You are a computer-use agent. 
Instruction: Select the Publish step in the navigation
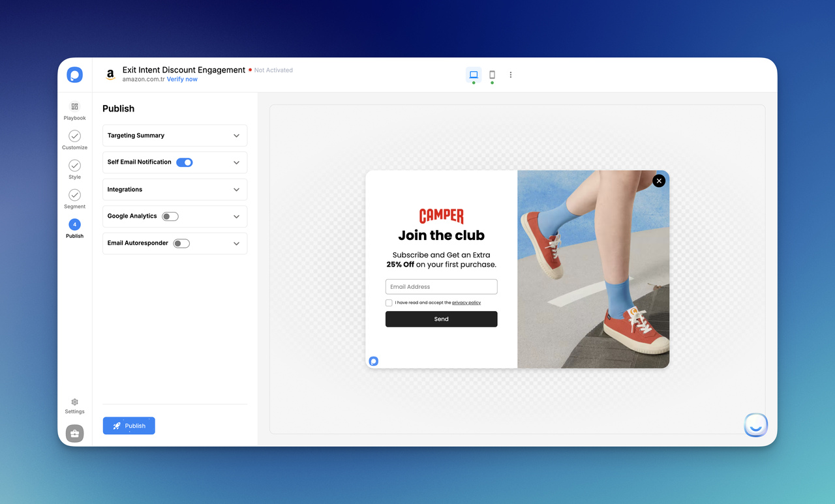[74, 227]
